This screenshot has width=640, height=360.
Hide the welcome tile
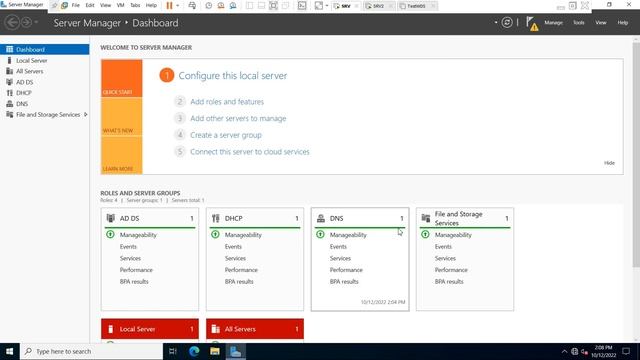point(609,163)
